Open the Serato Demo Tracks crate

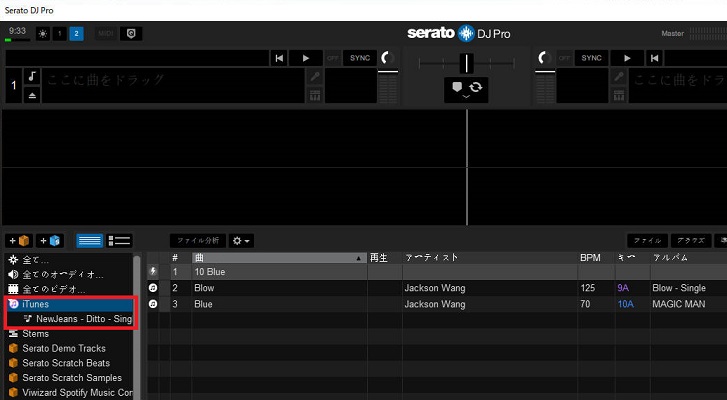(x=70, y=349)
